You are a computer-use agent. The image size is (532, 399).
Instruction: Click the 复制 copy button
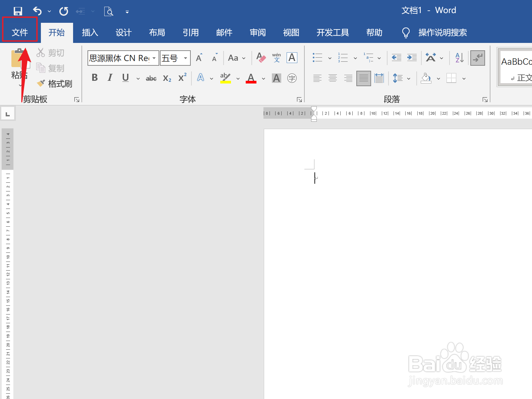[x=50, y=68]
